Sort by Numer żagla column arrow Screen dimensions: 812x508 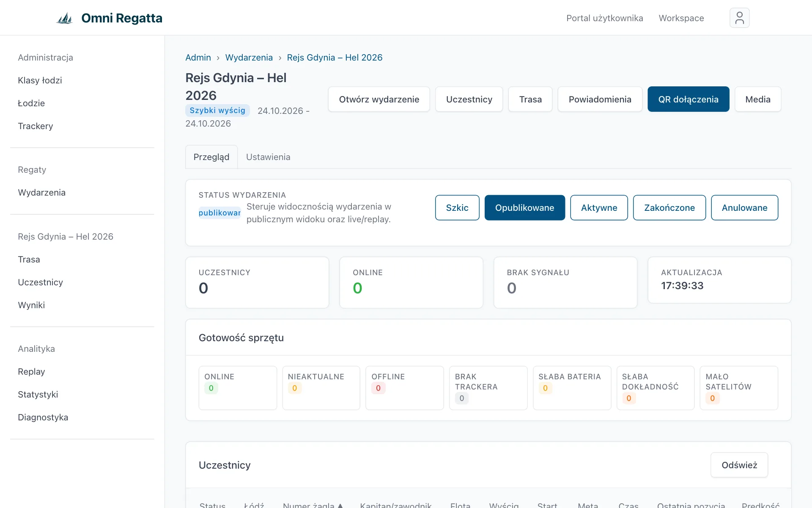[x=340, y=505]
